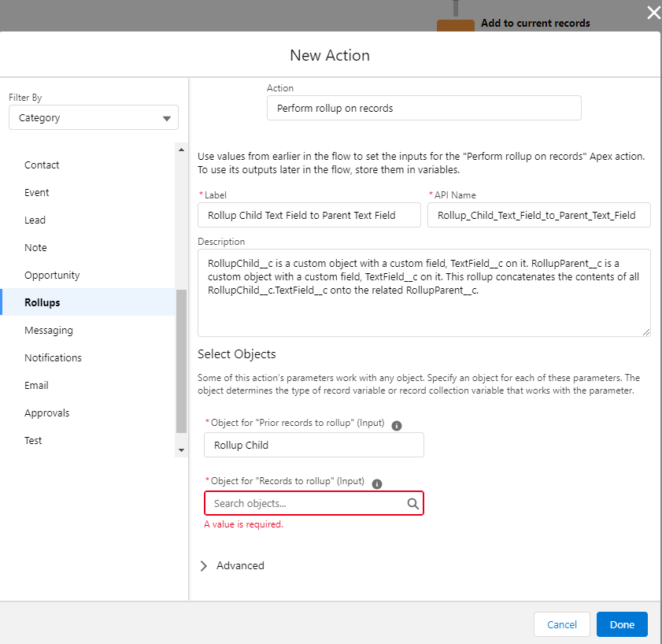This screenshot has width=662, height=644.
Task: Expand the Advanced section chevron
Action: [x=204, y=566]
